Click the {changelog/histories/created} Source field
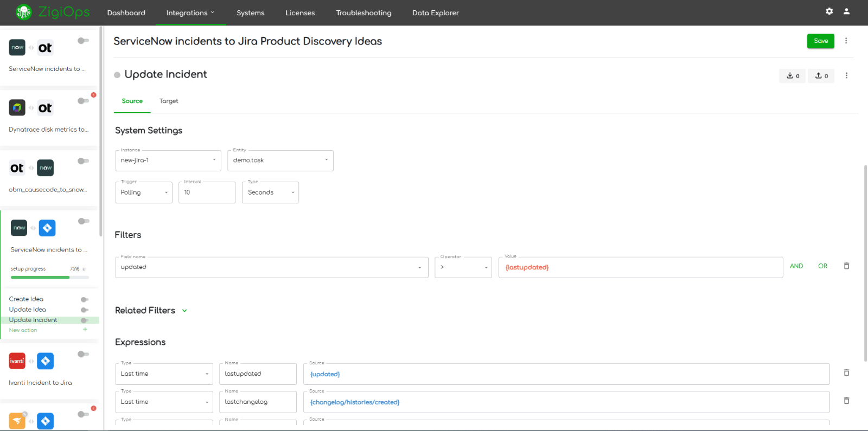Screen dimensions: 868x431 (566, 402)
